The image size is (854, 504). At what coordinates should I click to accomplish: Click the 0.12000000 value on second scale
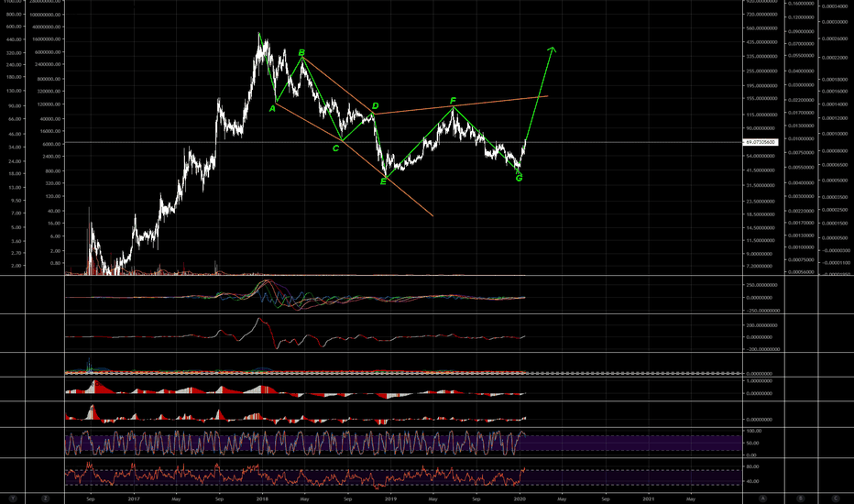[x=801, y=17]
